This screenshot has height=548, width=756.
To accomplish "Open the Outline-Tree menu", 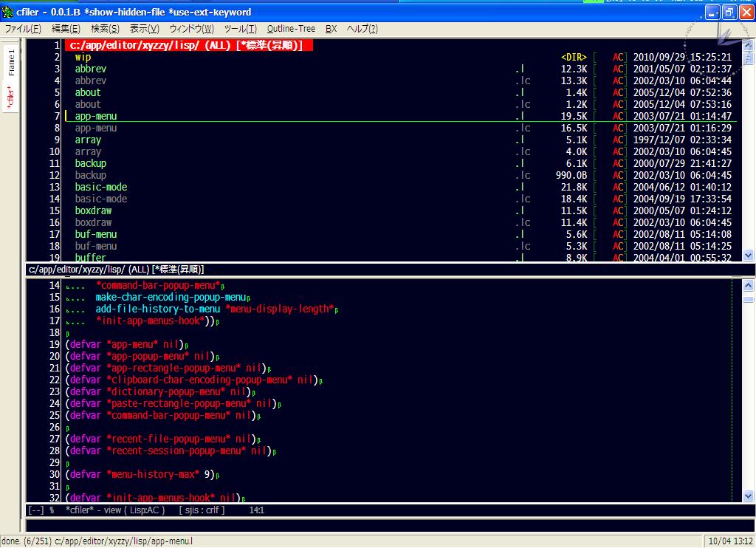I will [291, 29].
